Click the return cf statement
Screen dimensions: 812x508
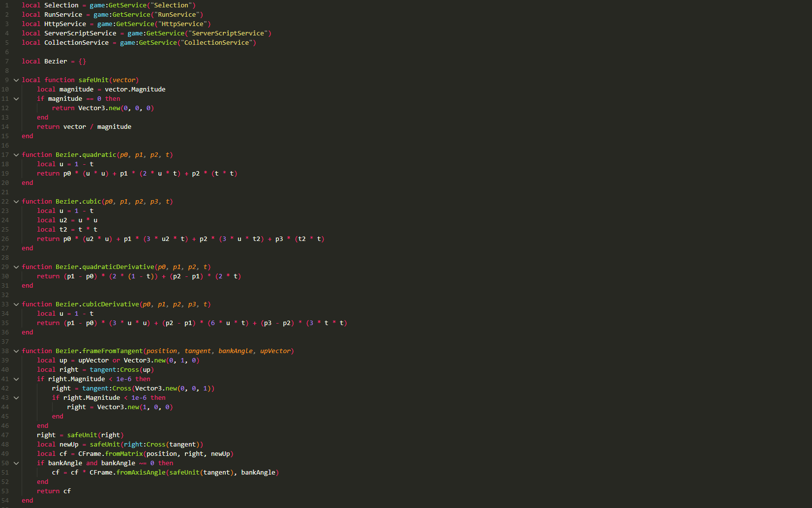point(55,491)
